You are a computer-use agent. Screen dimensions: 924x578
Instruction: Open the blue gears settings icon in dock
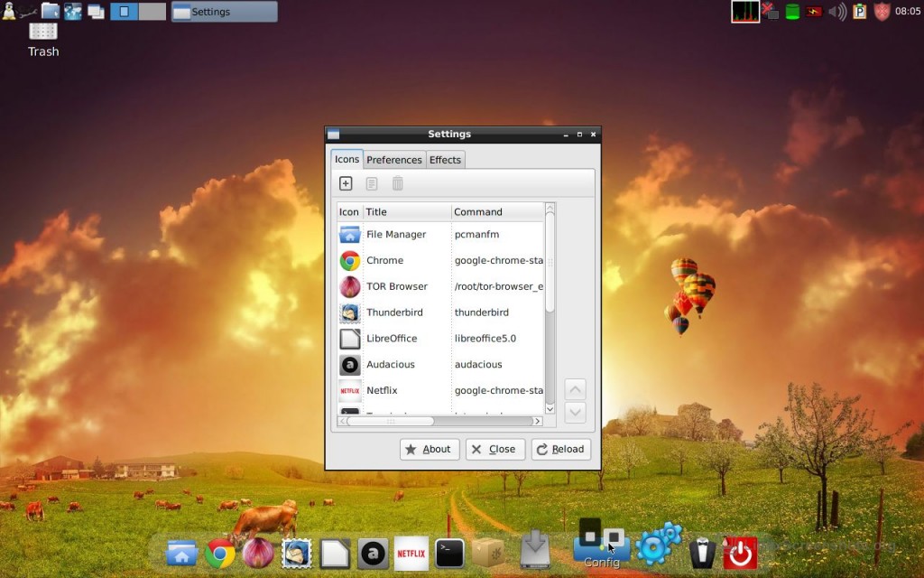click(x=658, y=545)
